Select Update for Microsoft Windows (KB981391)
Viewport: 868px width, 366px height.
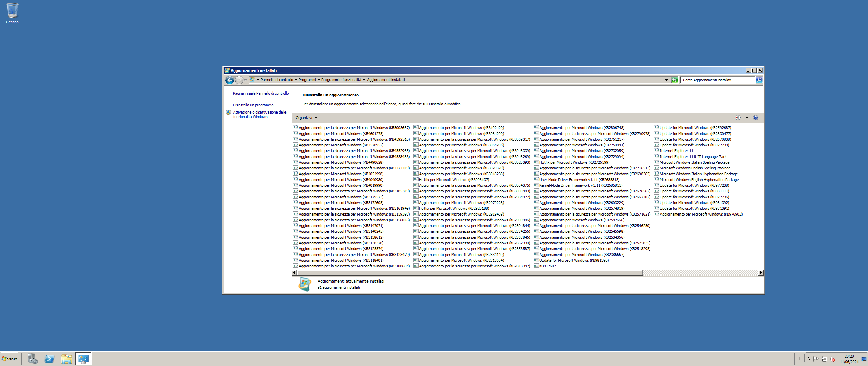[692, 208]
